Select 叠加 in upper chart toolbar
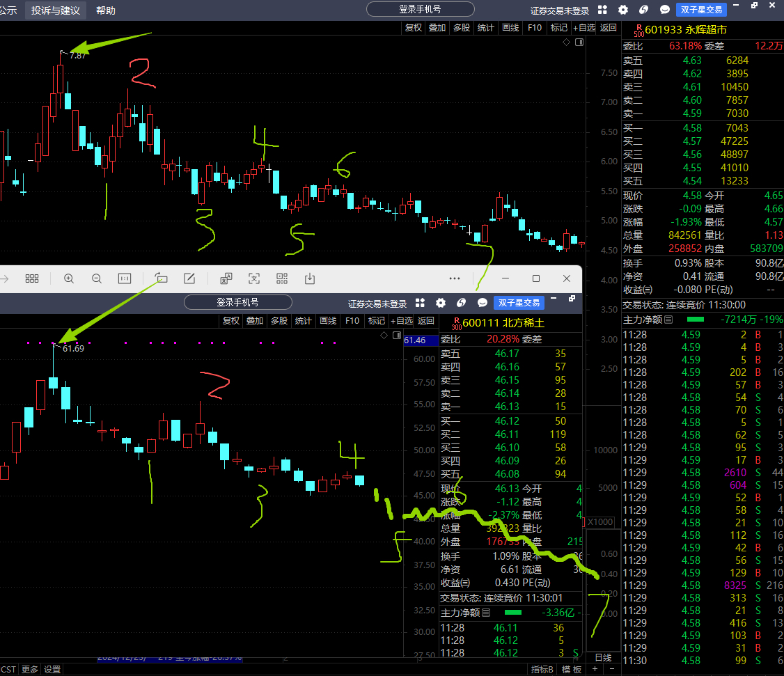The width and height of the screenshot is (784, 676). pyautogui.click(x=437, y=28)
